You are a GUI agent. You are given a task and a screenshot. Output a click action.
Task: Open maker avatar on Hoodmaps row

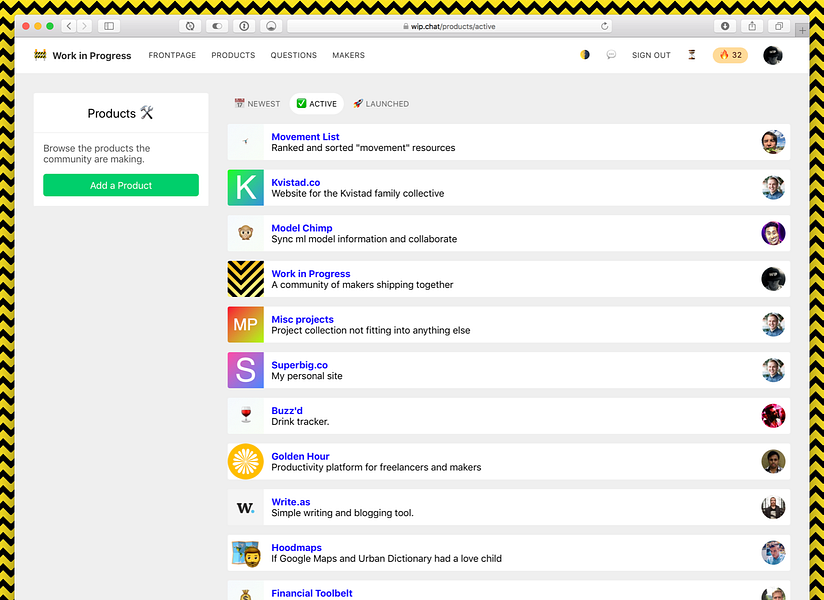(773, 553)
